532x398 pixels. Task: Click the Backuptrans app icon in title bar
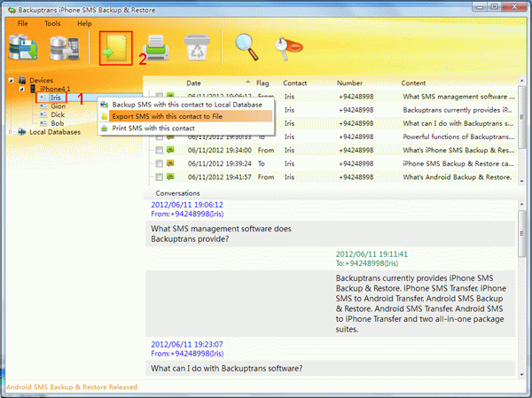pyautogui.click(x=12, y=10)
